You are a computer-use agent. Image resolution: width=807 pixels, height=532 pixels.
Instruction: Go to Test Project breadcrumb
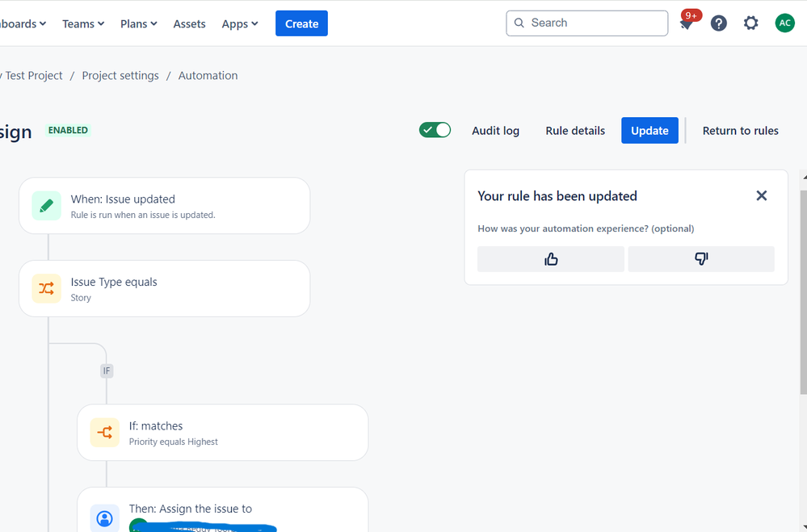pyautogui.click(x=31, y=76)
